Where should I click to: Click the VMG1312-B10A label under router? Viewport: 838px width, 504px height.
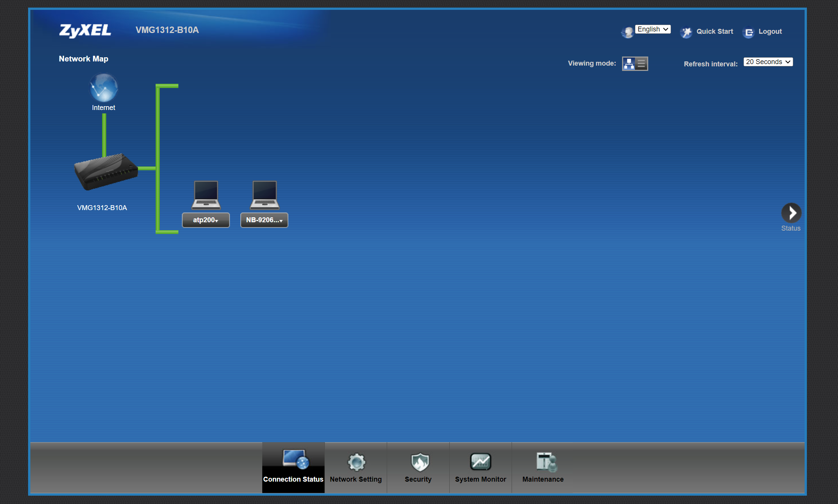pyautogui.click(x=102, y=208)
